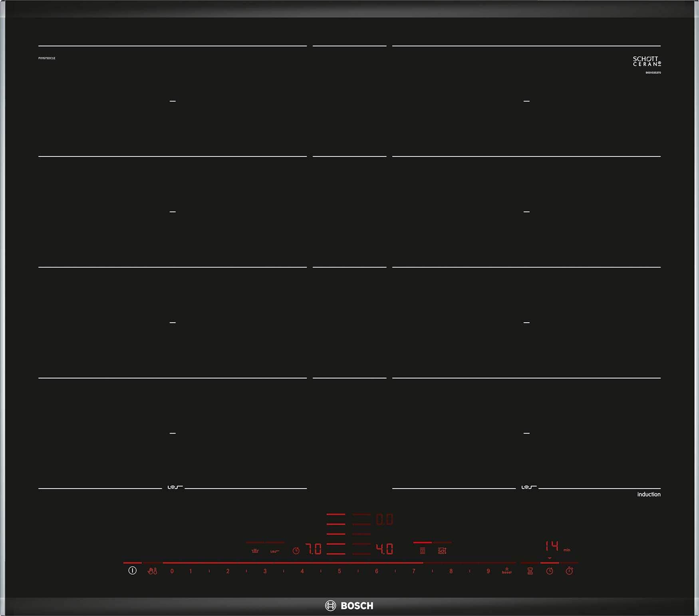Tap the small arrow under 14 min
The image size is (699, 616).
click(550, 558)
